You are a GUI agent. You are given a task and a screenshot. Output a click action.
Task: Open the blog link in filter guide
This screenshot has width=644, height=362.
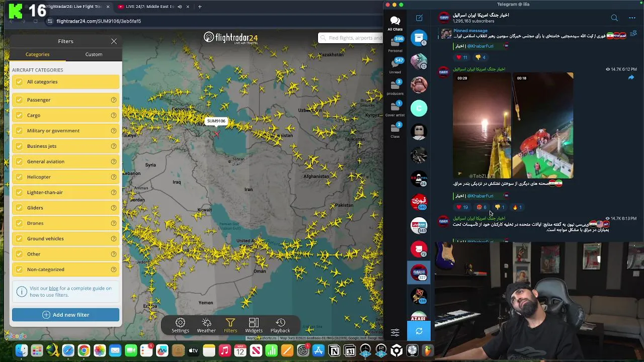[x=53, y=289]
